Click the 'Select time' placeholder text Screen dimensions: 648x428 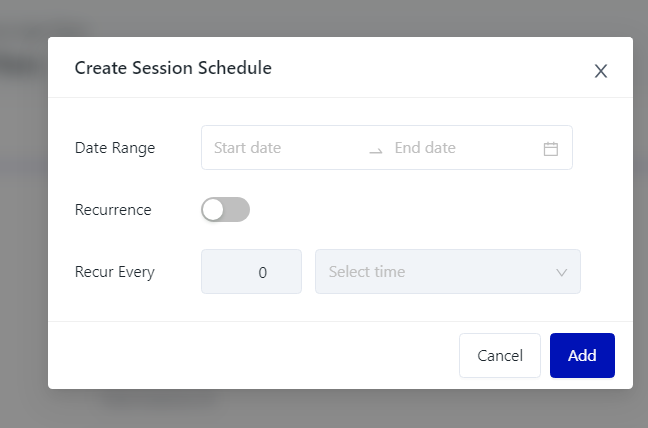(366, 272)
